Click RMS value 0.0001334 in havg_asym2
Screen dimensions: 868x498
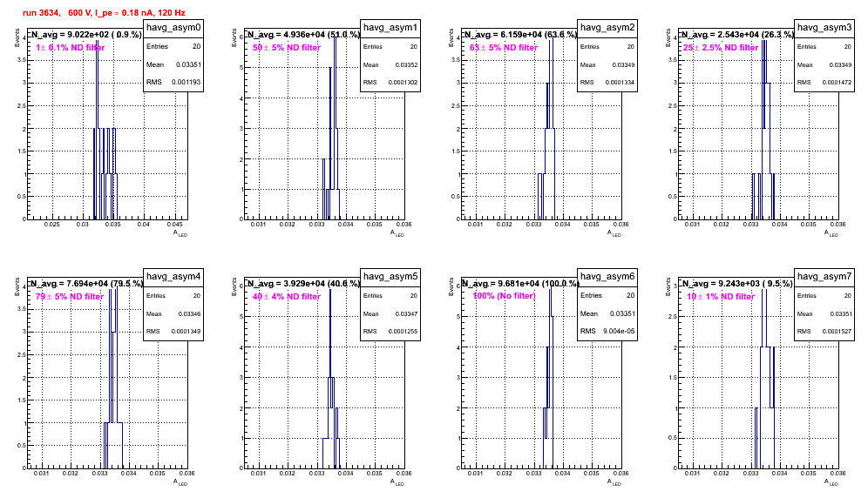(620, 83)
